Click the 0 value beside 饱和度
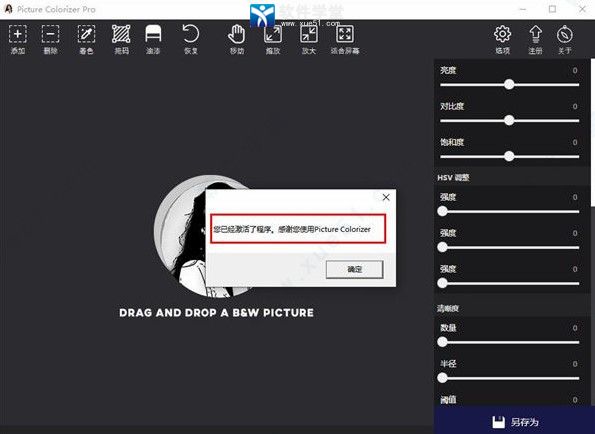Screen dimensions: 595x434 tap(575, 142)
